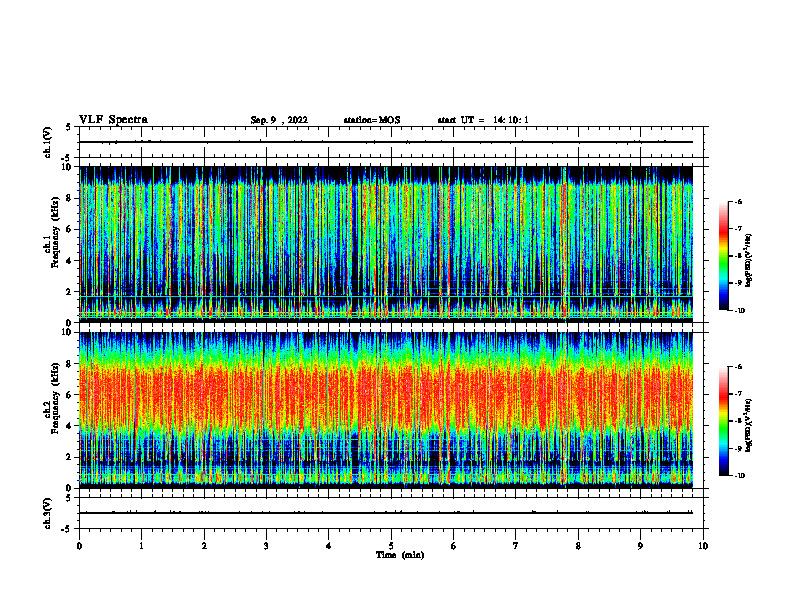792x612 pixels.
Task: Click the "ch.1(V)" waveform axis label
Action: tap(48, 142)
